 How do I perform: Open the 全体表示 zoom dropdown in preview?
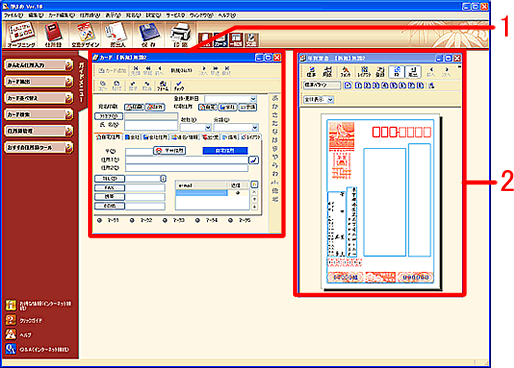pos(330,99)
